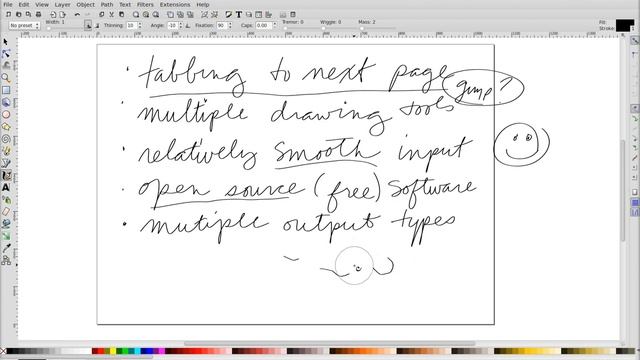640x360 pixels.
Task: Pick the magenta swatch in palette
Action: pos(162,351)
